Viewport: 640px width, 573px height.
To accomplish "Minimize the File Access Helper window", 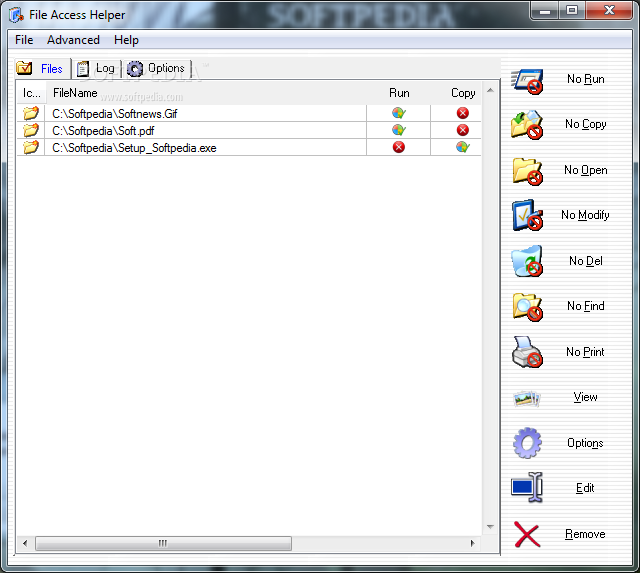I will pyautogui.click(x=545, y=11).
